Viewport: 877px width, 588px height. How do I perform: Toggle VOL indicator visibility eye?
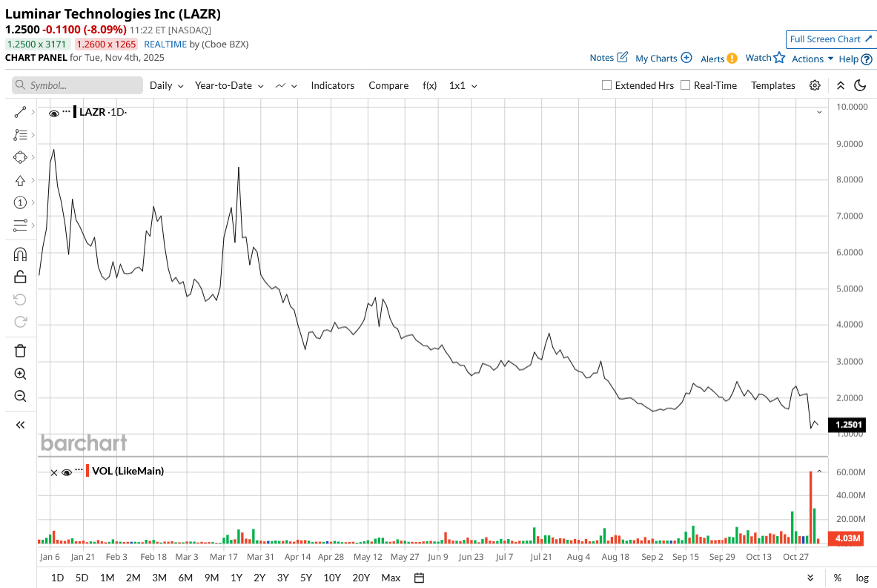point(67,472)
